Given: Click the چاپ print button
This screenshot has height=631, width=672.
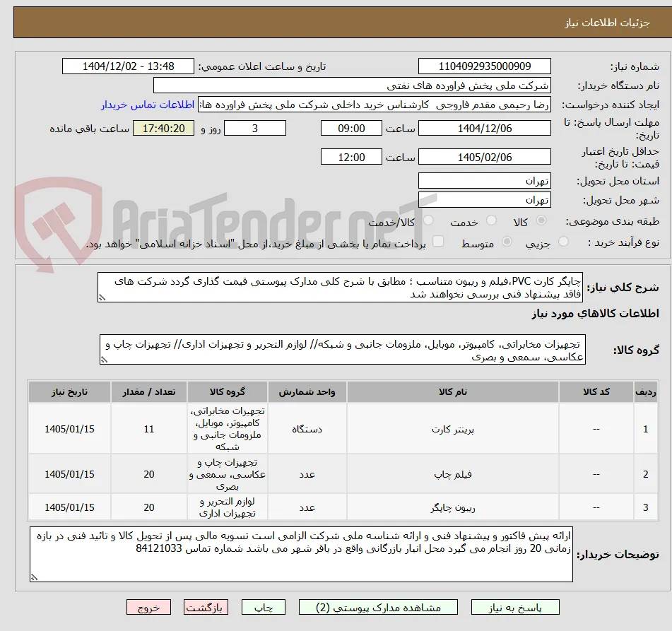Looking at the screenshot, I should (264, 608).
